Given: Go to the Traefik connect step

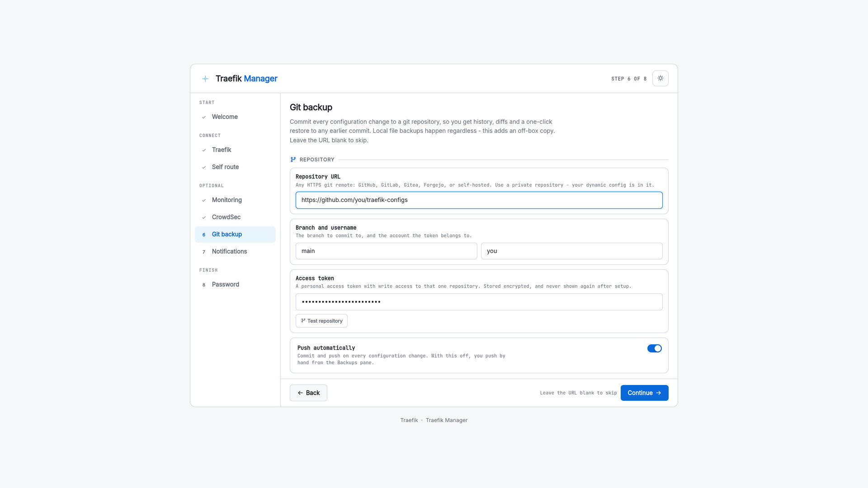Looking at the screenshot, I should click(235, 150).
